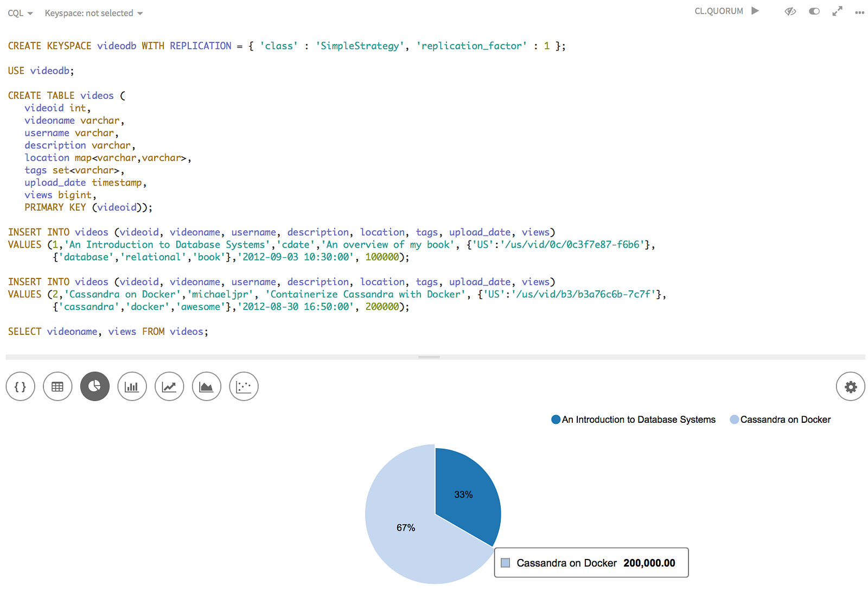The height and width of the screenshot is (591, 868).
Task: Toggle An Introduction to Database Systems legend
Action: [x=633, y=420]
